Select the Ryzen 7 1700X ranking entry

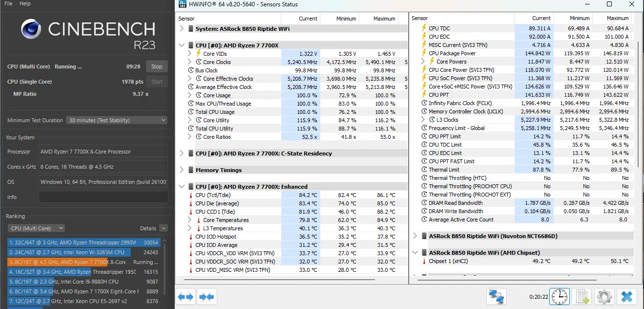tap(83, 291)
